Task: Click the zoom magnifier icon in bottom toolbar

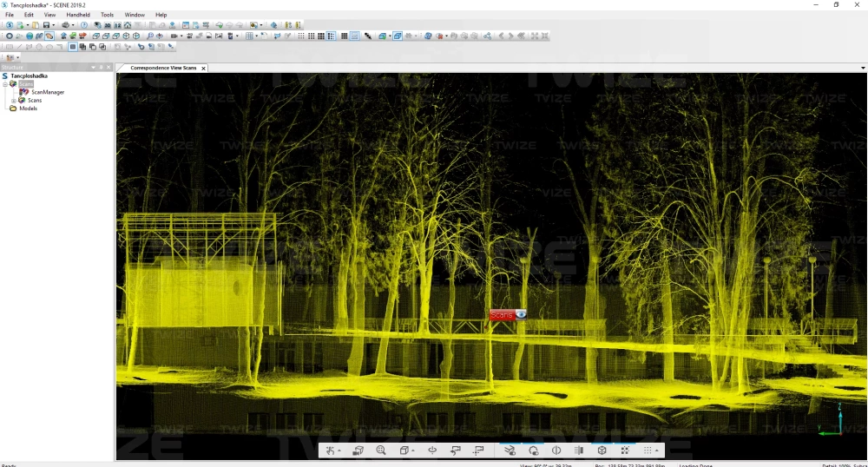Action: click(381, 451)
